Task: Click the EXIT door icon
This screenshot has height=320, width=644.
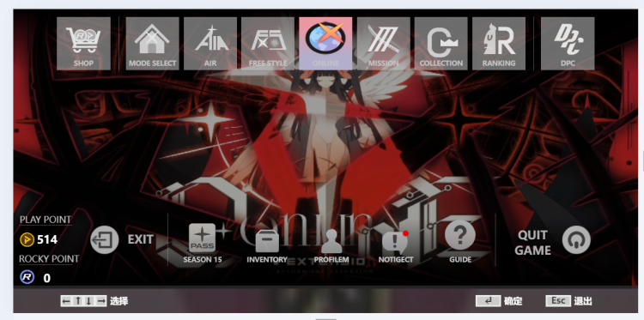Action: 104,240
